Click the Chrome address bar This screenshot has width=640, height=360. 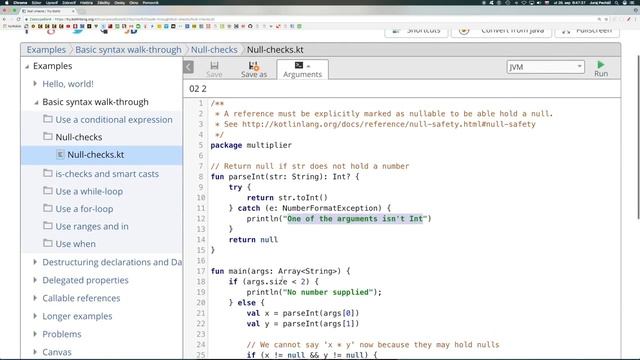[310, 19]
